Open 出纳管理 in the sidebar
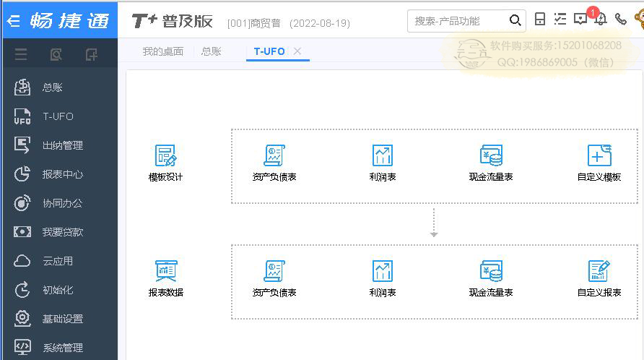644x360 pixels. coord(60,145)
